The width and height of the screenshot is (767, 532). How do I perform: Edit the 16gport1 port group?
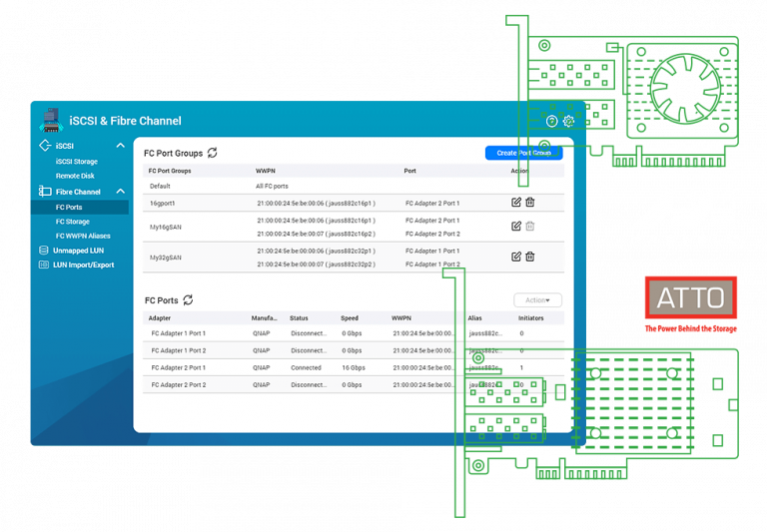(x=516, y=202)
